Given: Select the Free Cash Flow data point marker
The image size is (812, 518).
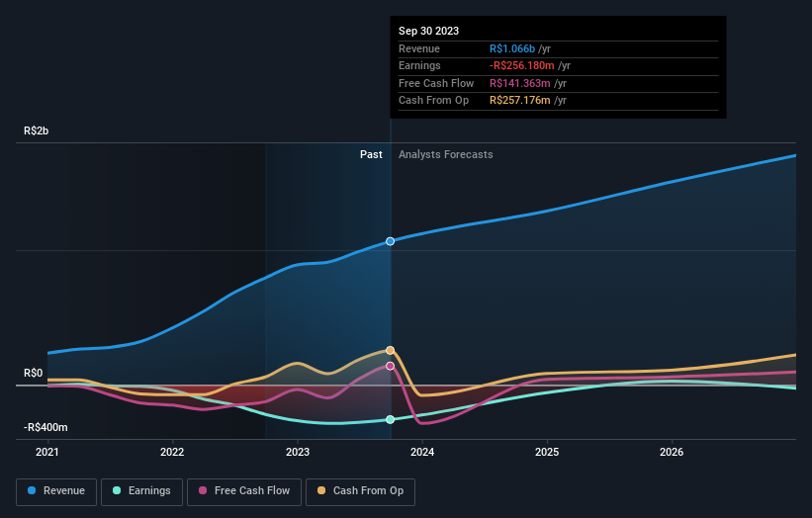Looking at the screenshot, I should pos(391,366).
